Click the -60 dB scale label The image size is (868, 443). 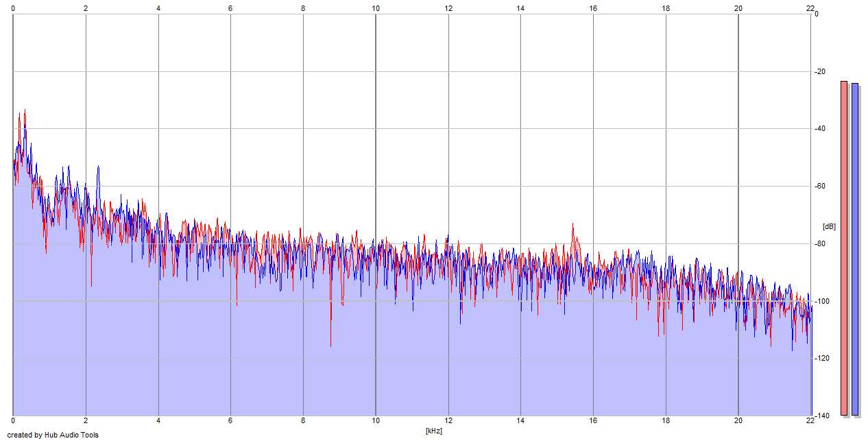820,186
